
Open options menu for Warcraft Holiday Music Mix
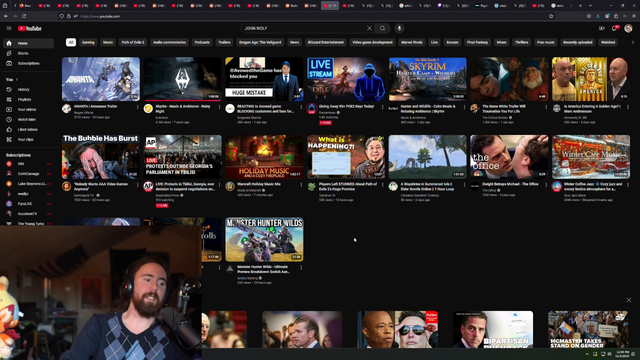(301, 185)
